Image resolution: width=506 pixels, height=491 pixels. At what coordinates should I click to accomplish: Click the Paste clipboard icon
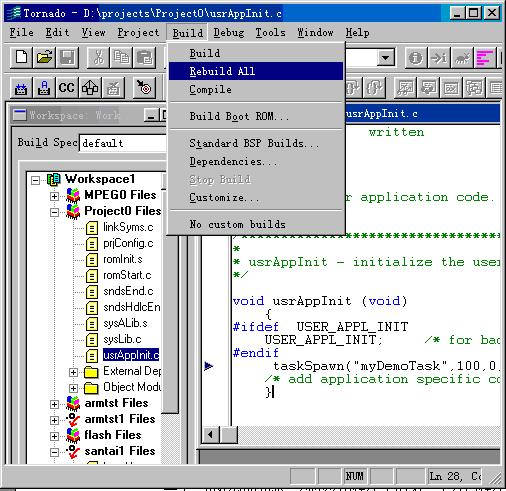point(144,58)
